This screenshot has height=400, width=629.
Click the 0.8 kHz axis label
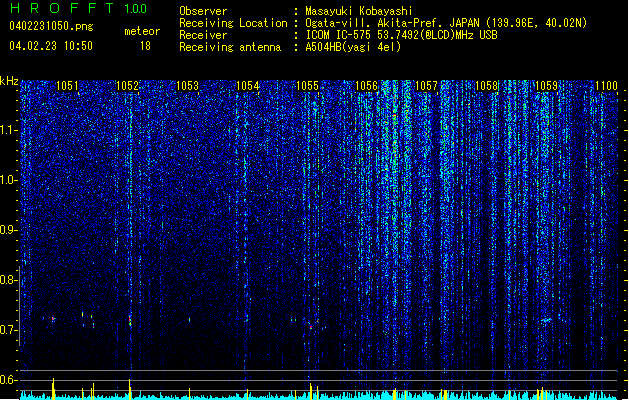tap(8, 280)
